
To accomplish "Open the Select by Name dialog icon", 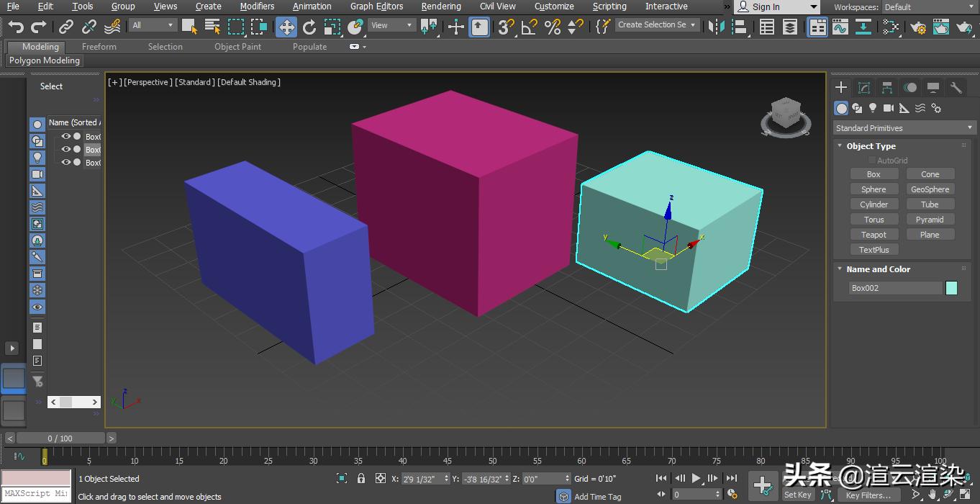I will coord(211,26).
